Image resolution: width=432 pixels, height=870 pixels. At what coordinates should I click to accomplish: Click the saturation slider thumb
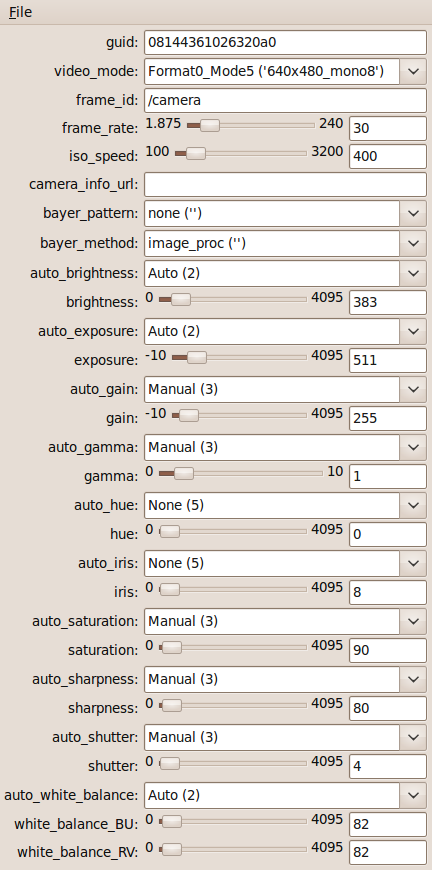[x=172, y=647]
